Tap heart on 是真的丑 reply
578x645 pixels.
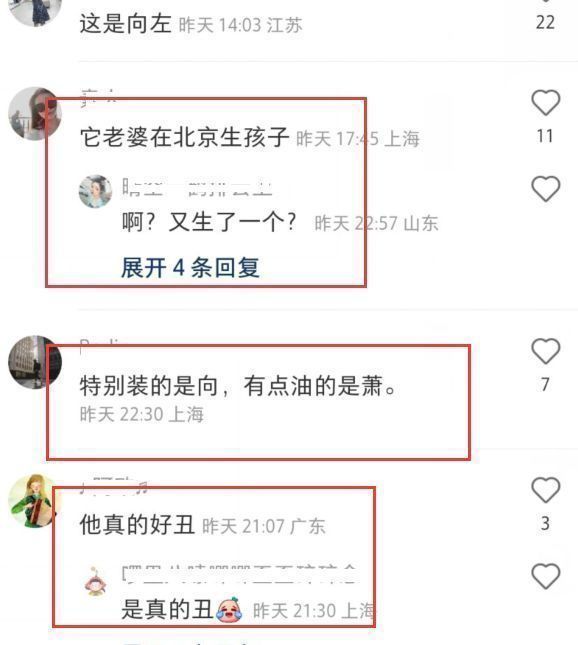546,576
